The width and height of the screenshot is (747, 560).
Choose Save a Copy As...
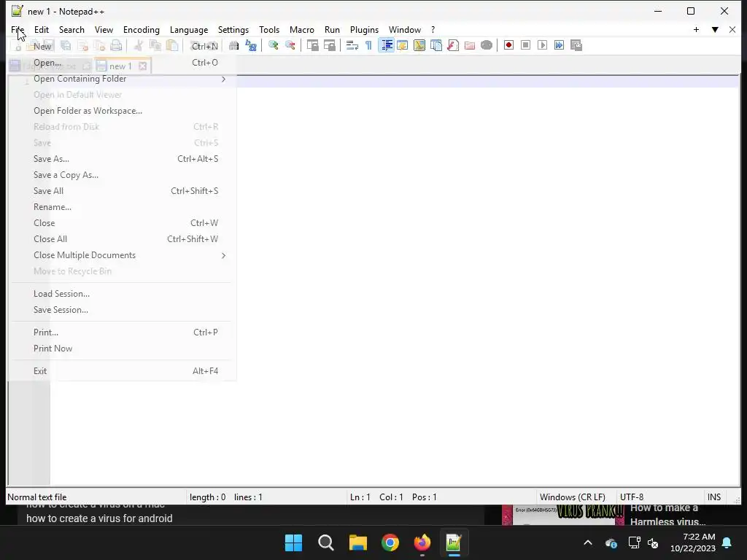tap(121, 175)
